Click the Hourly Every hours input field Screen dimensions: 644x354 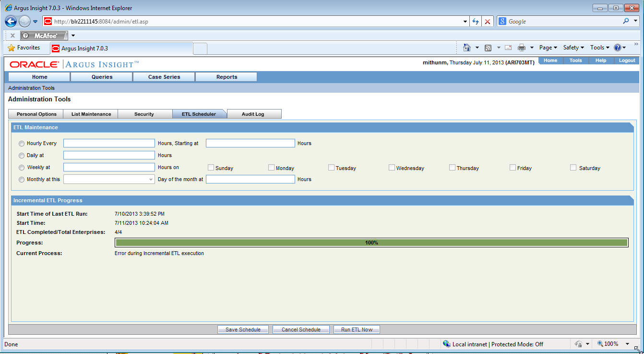tap(109, 143)
